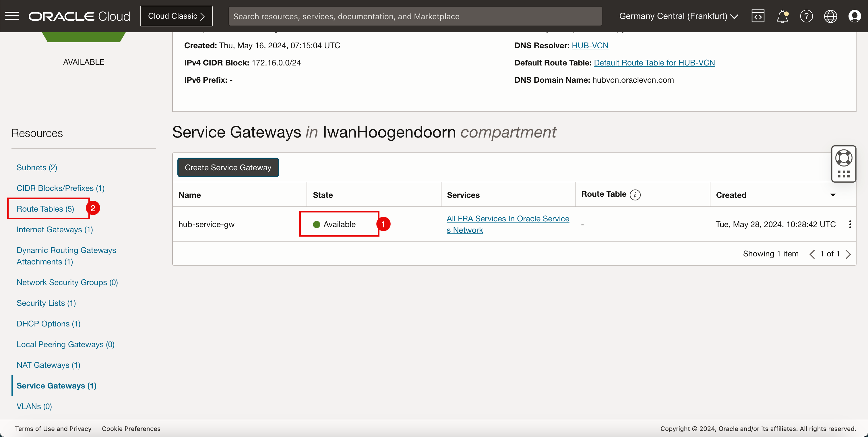Open the user profile avatar
The width and height of the screenshot is (868, 437).
[855, 16]
